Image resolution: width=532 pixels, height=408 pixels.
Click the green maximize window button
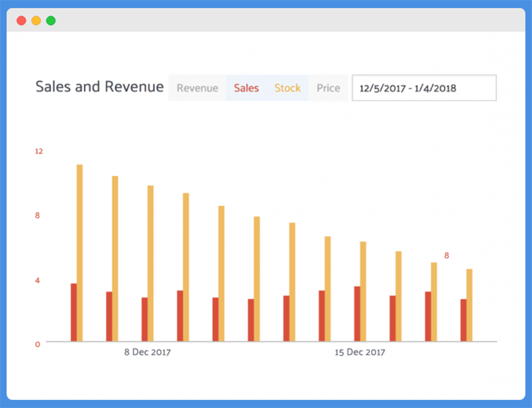point(51,21)
